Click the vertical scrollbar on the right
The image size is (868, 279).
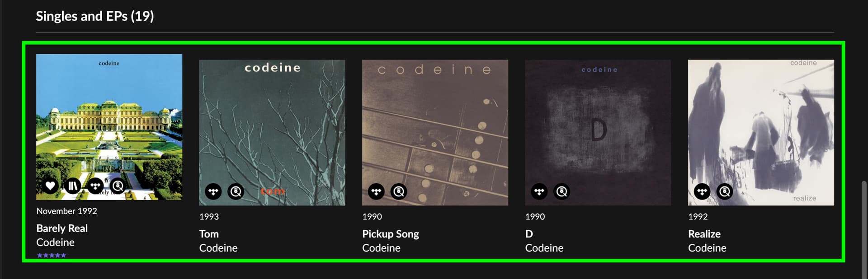pyautogui.click(x=864, y=226)
